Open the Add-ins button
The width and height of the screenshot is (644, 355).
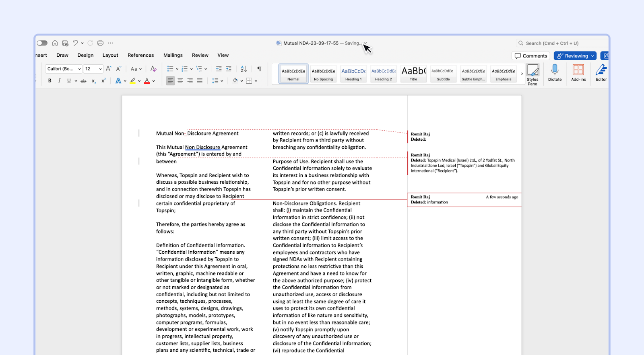(578, 73)
